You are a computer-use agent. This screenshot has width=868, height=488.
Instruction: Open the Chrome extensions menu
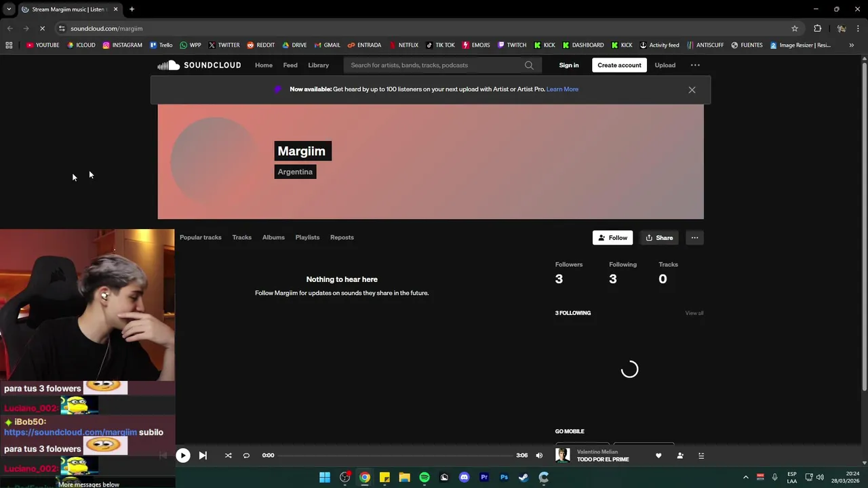[817, 28]
